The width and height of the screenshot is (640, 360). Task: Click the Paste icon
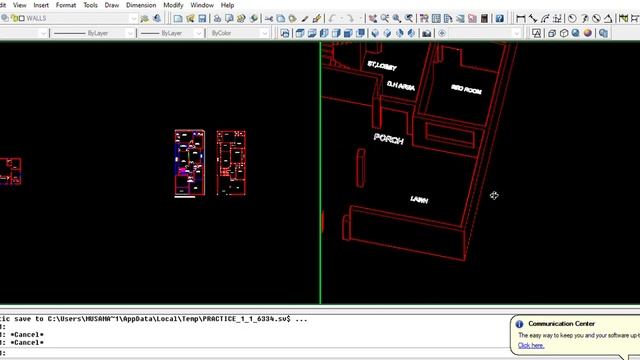(293, 18)
